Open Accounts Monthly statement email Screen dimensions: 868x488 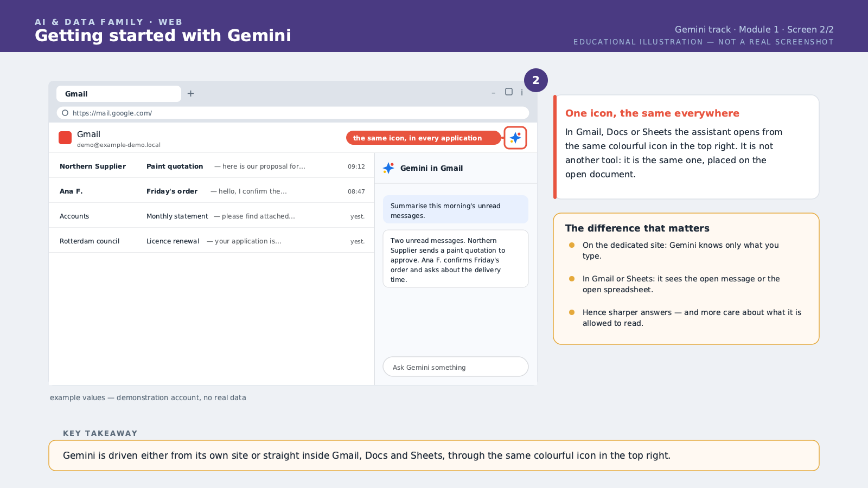212,216
